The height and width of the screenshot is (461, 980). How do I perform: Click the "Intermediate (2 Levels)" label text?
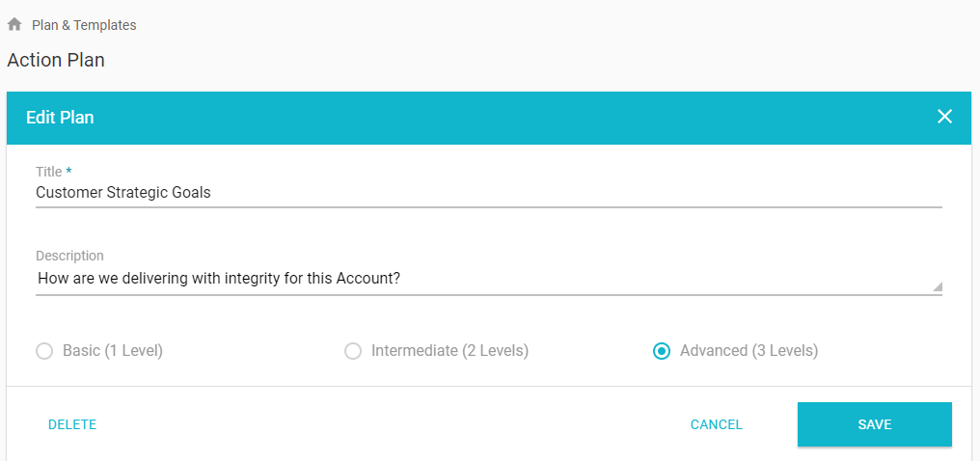click(x=449, y=351)
